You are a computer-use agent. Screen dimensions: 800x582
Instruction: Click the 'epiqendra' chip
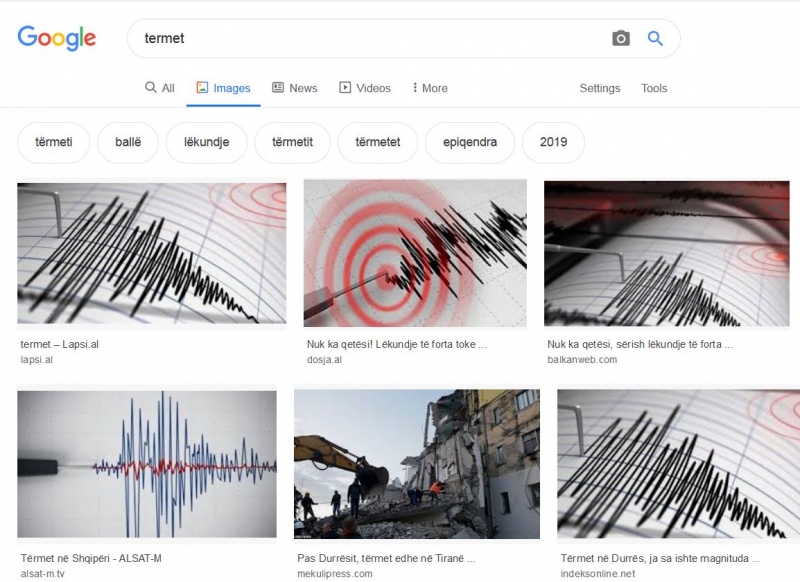(x=470, y=142)
